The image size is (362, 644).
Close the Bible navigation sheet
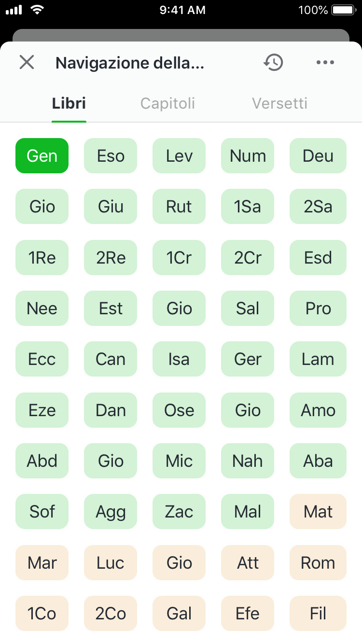tap(27, 62)
